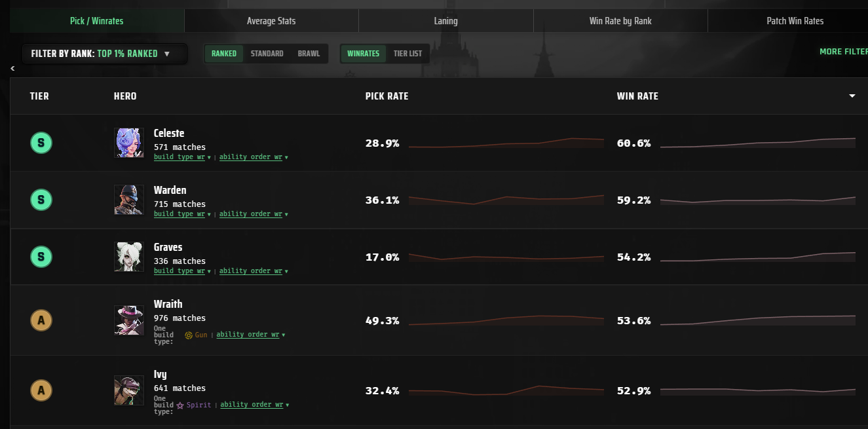Click Wraith's hero portrait
This screenshot has width=868, height=429.
(x=128, y=320)
